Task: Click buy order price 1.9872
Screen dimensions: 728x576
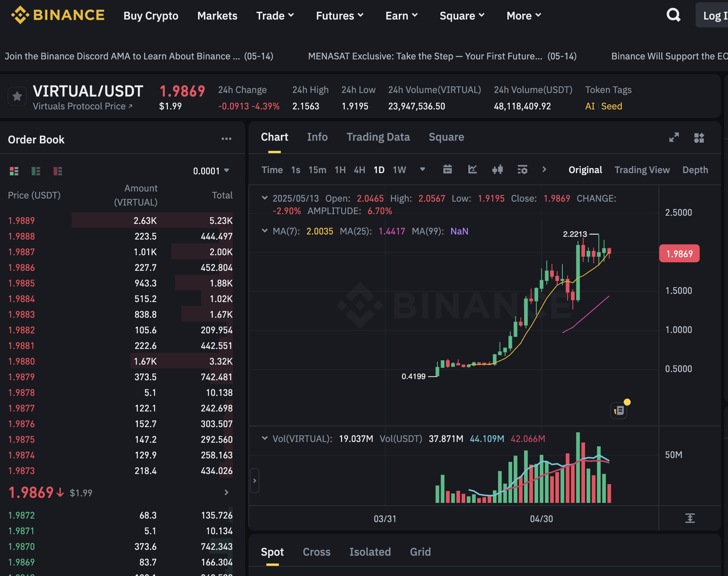Action: point(21,515)
